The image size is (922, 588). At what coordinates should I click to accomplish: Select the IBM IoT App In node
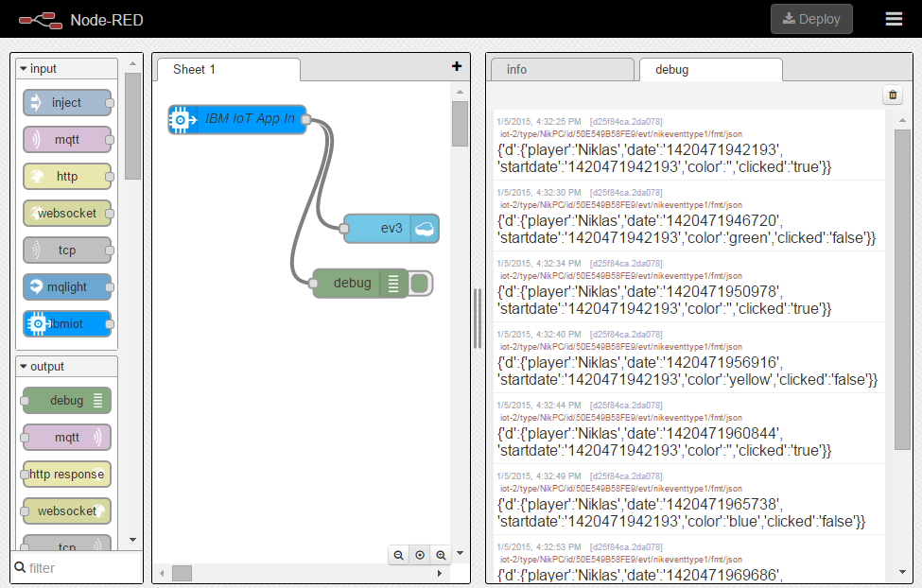coord(237,119)
